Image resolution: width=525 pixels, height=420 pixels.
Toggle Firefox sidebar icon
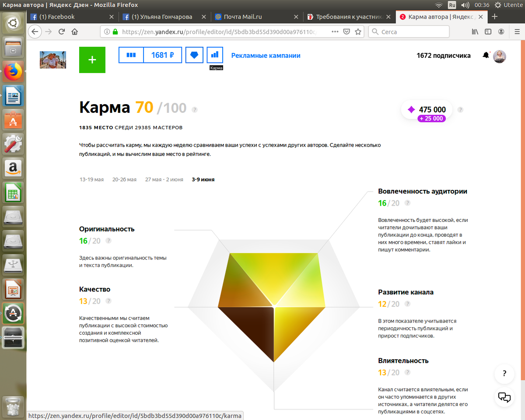click(488, 31)
